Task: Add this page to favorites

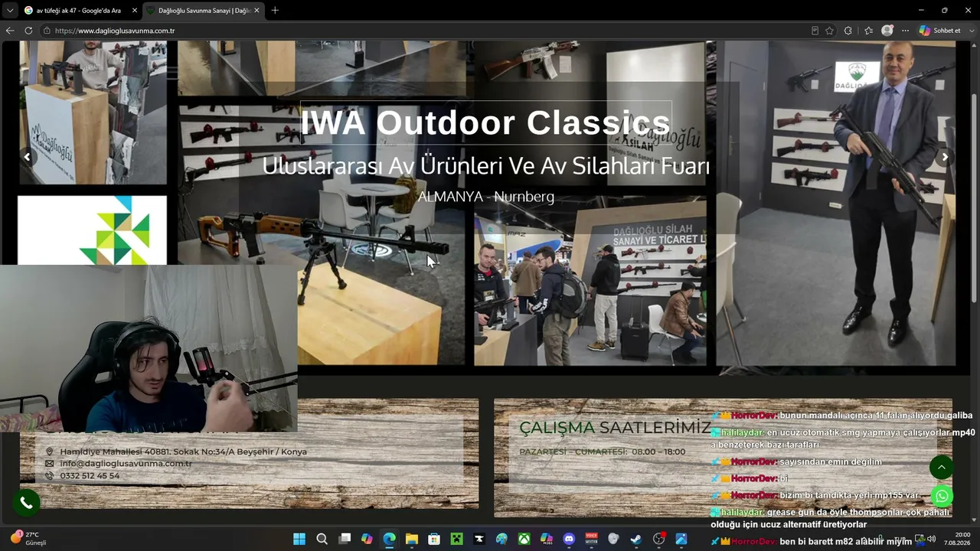Action: [829, 31]
